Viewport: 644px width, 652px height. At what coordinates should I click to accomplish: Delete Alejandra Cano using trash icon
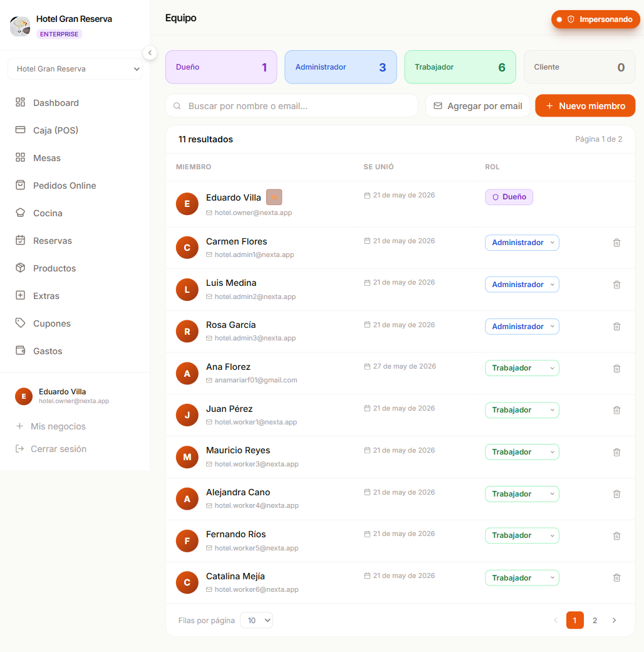(x=616, y=494)
